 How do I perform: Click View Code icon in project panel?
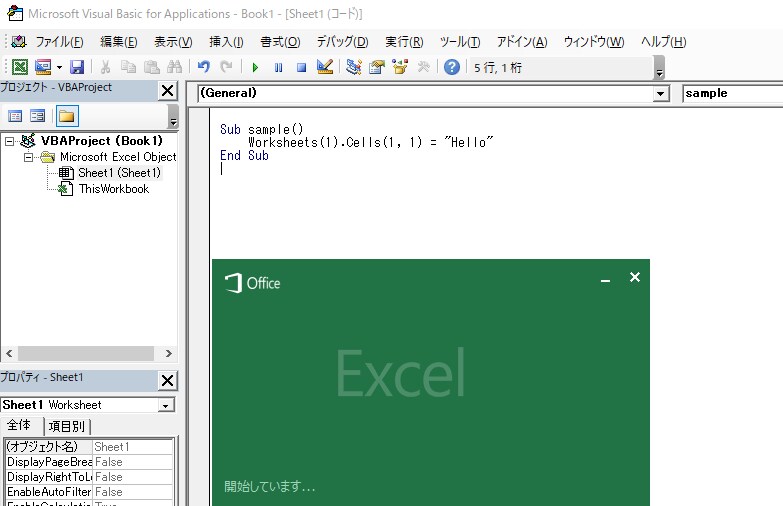[x=15, y=116]
